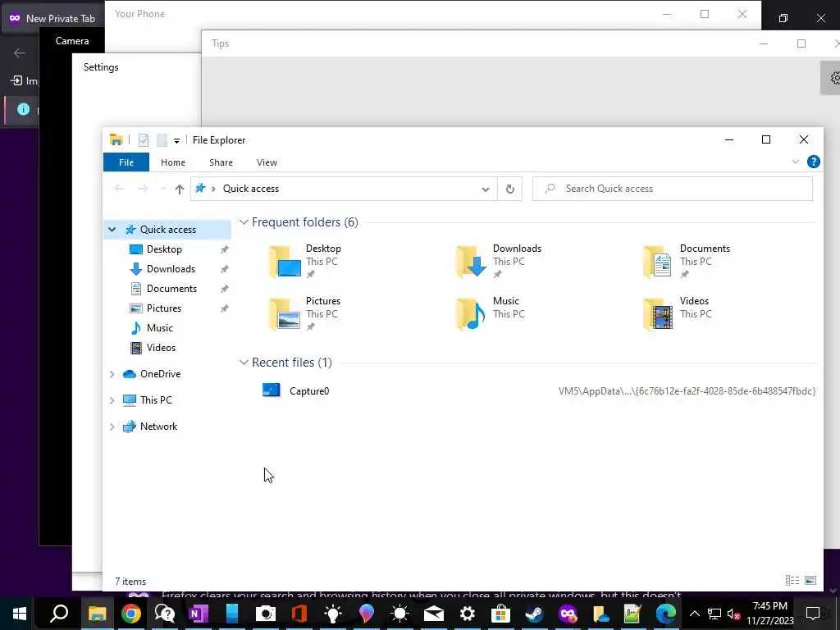Switch to the Home ribbon tab
The height and width of the screenshot is (630, 840).
pyautogui.click(x=172, y=162)
